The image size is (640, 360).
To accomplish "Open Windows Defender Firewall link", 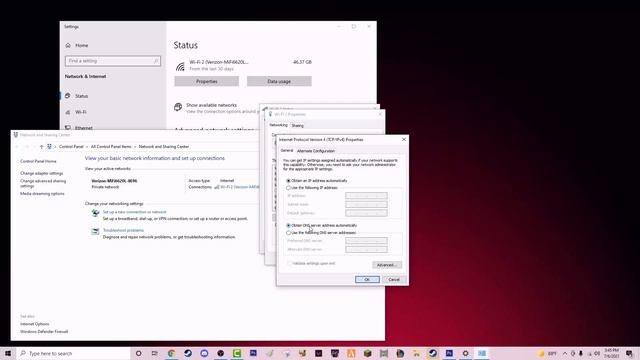I will coord(44,332).
